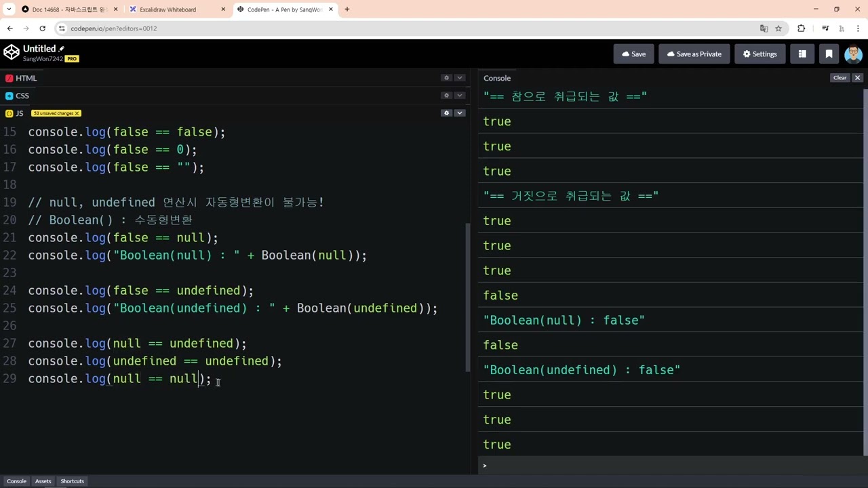The height and width of the screenshot is (488, 868).
Task: Switch to the Doc 14668 tab
Action: [68, 9]
